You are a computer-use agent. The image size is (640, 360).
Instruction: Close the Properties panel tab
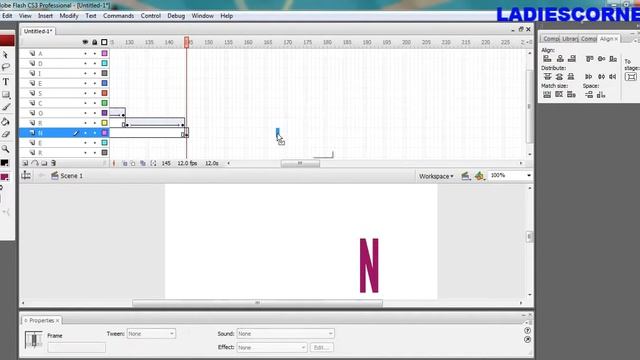point(58,321)
